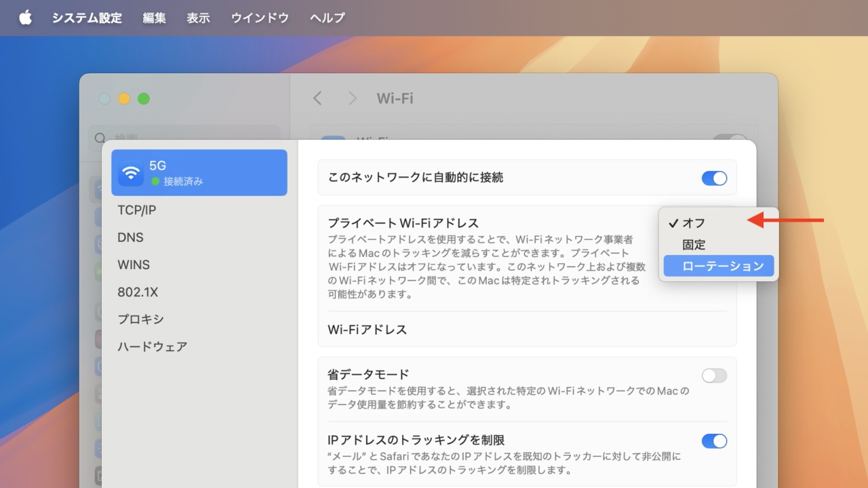Choose オフ in private address menu
Image resolution: width=868 pixels, height=488 pixels.
click(719, 223)
